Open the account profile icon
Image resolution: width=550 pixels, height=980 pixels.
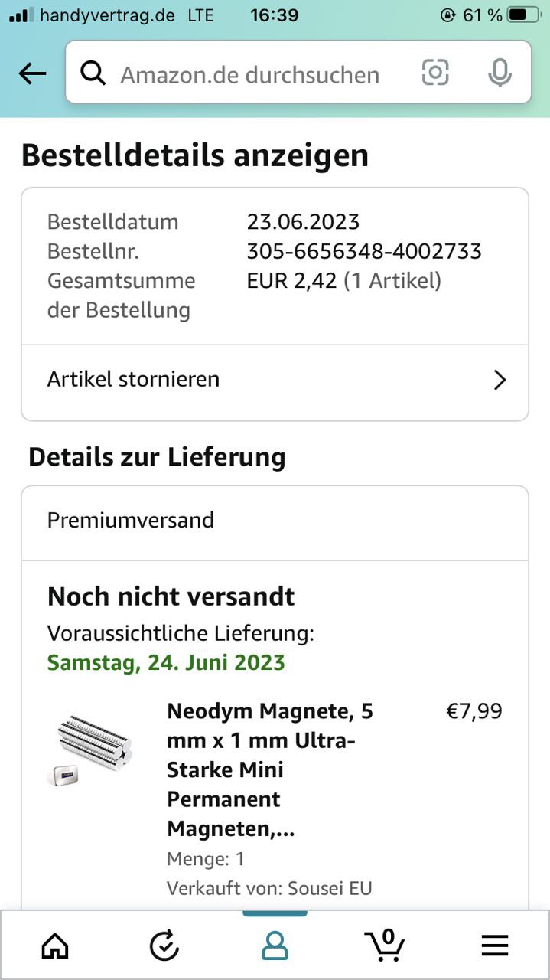(x=275, y=946)
